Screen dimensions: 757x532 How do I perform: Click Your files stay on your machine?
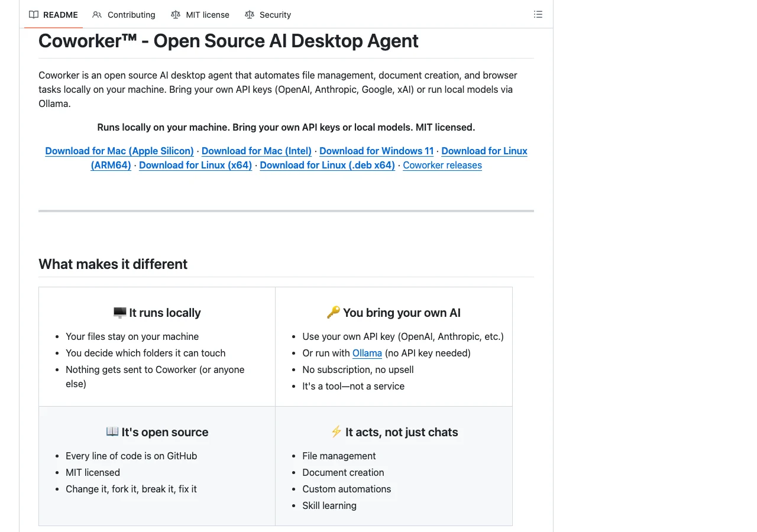(132, 336)
